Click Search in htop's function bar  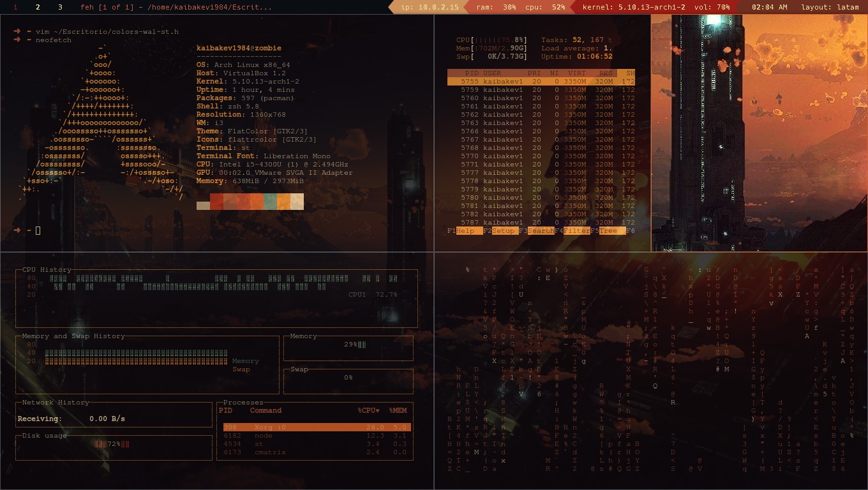(x=540, y=231)
